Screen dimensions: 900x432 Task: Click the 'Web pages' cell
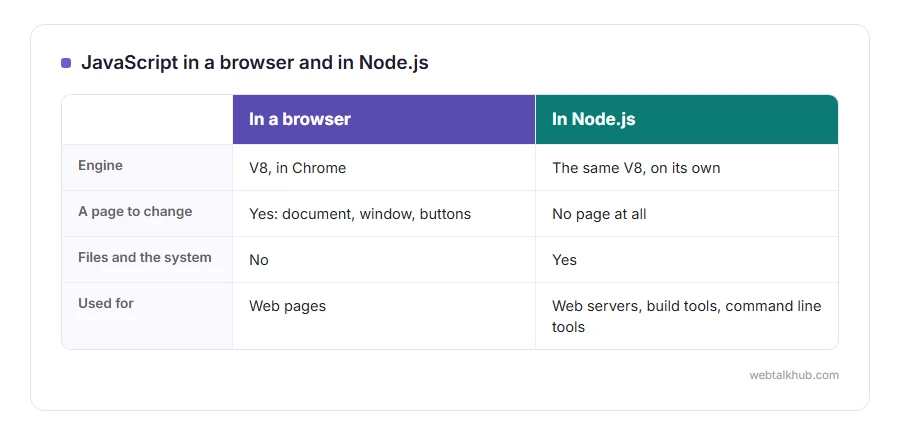point(384,316)
